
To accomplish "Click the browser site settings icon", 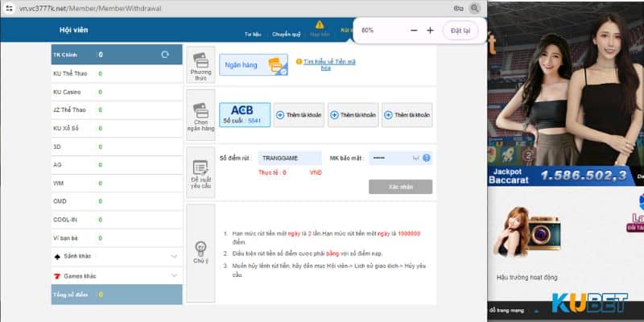I will 9,8.
